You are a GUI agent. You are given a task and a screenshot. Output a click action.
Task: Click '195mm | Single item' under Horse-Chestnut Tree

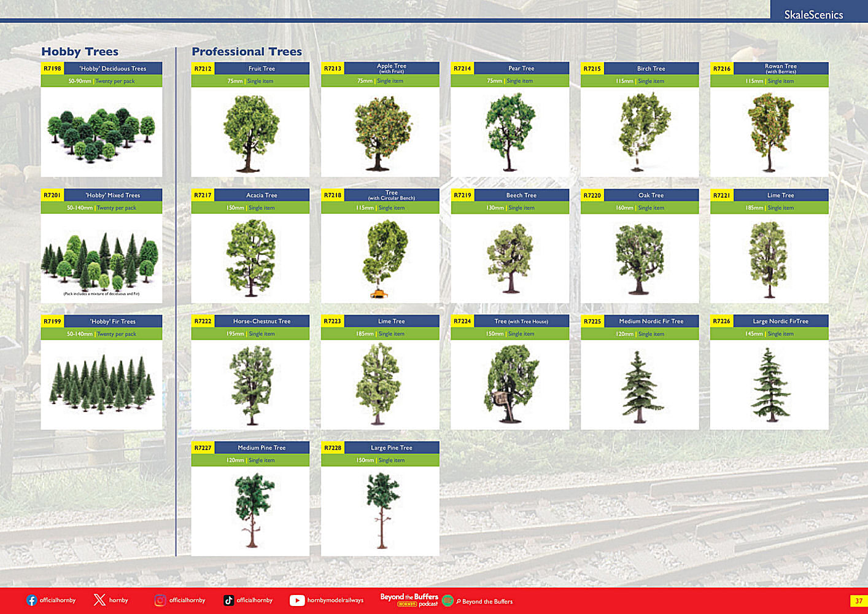250,334
